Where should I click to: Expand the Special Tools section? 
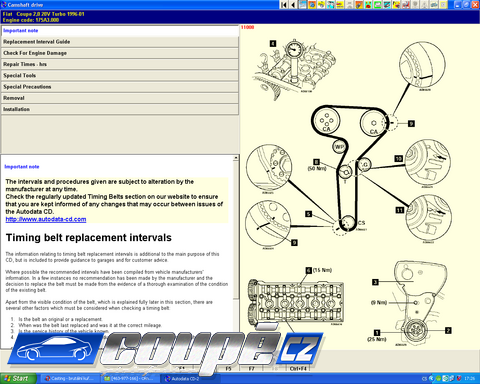[x=120, y=76]
